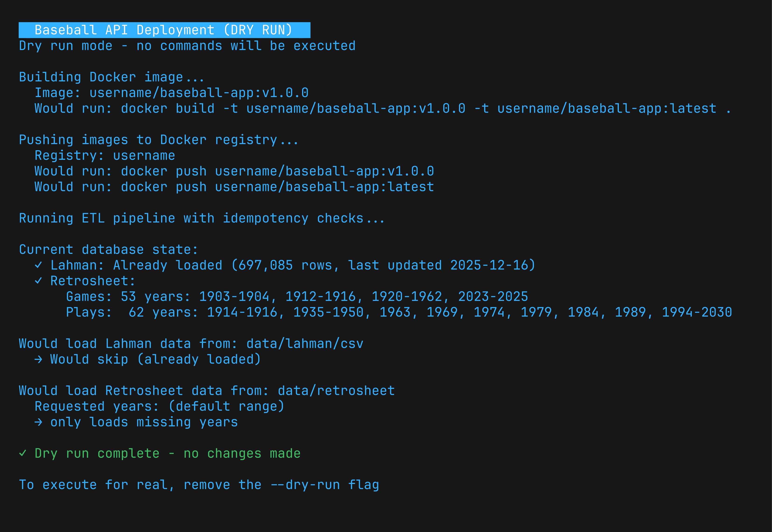This screenshot has height=532, width=772.
Task: Click the 'Current database state:' heading
Action: [x=108, y=250]
